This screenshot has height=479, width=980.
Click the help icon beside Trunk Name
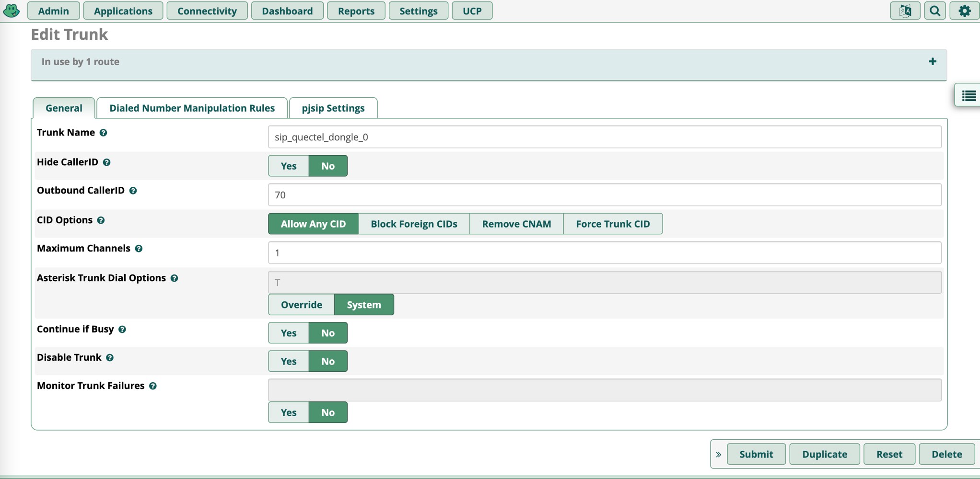click(x=103, y=133)
